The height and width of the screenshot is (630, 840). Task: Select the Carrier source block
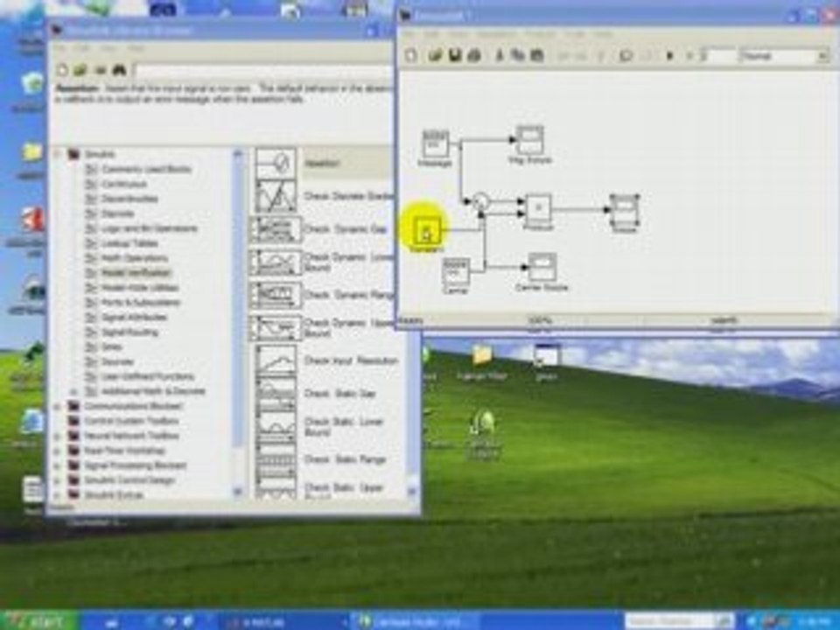(x=456, y=273)
